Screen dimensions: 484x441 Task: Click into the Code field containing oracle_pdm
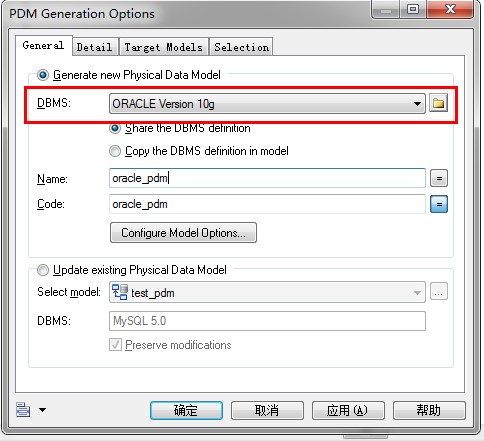[267, 204]
